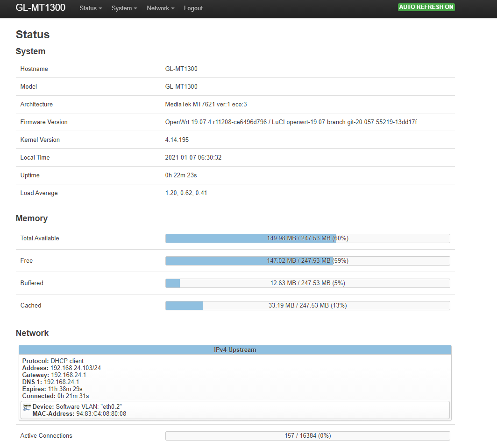497x448 pixels.
Task: Click the Software VLAN eth0.2 device text
Action: [77, 407]
